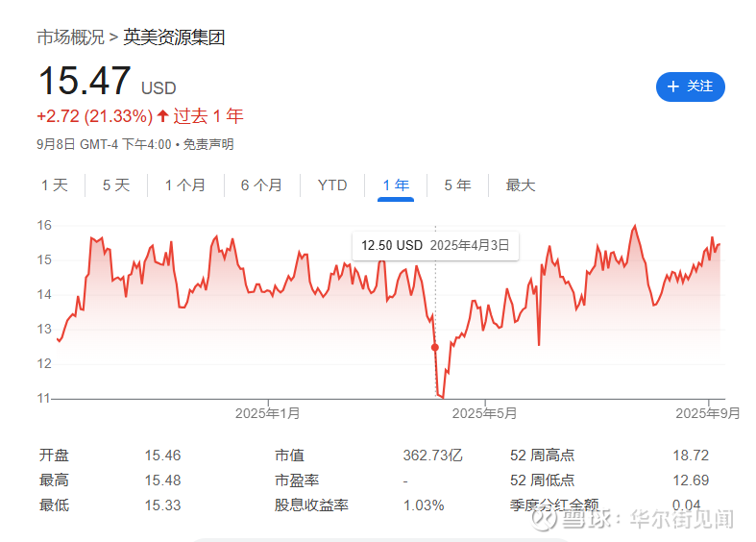
Task: Click the 开盘 label
Action: (54, 456)
